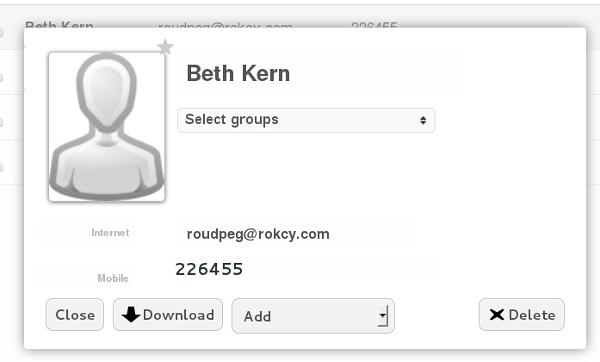Click the phone number in the background list row
This screenshot has width=600, height=362.
point(374,25)
